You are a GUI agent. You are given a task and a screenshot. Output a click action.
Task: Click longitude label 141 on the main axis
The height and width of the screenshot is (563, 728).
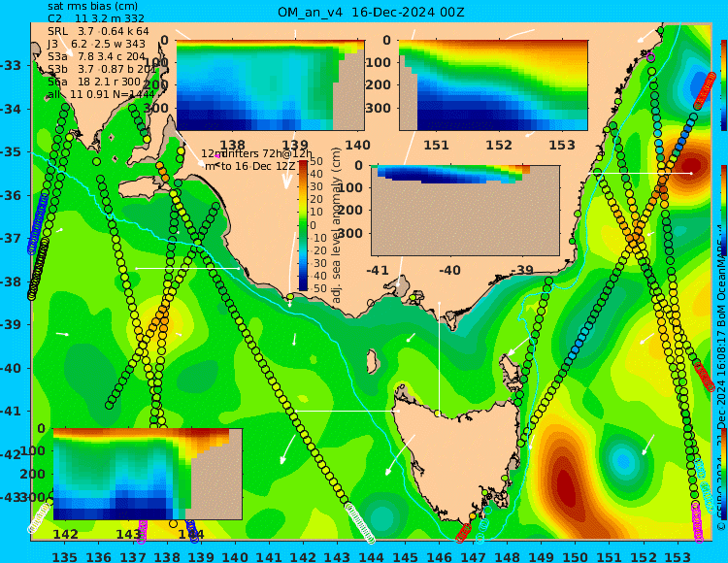(x=269, y=556)
